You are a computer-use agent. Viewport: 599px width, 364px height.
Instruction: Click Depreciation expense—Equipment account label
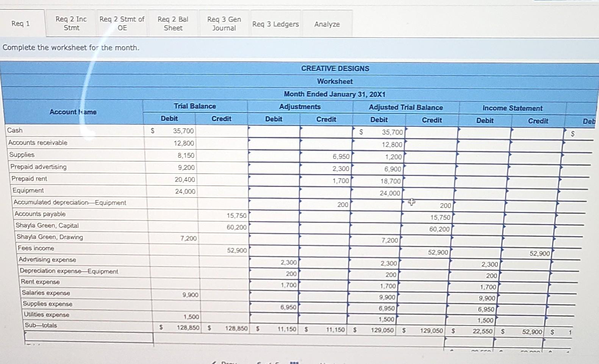point(69,271)
